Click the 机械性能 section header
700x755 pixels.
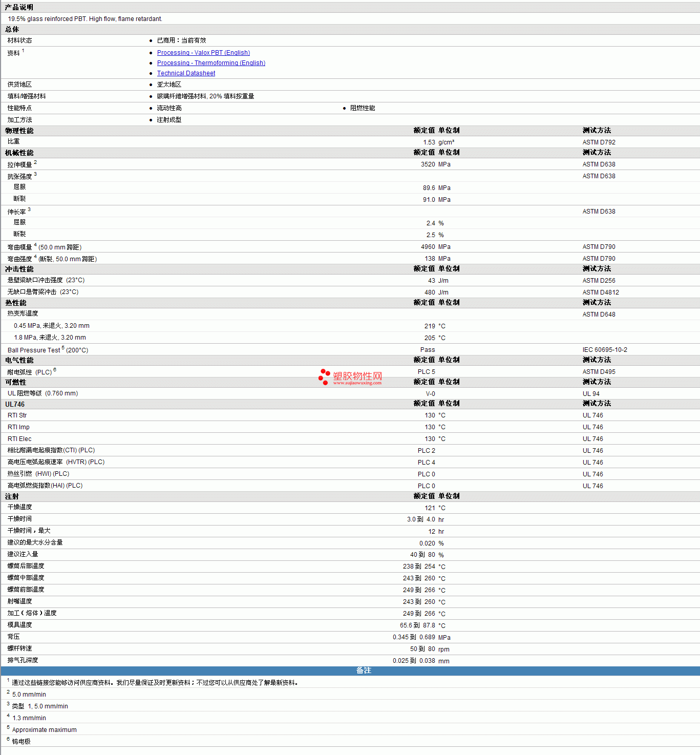pos(19,153)
